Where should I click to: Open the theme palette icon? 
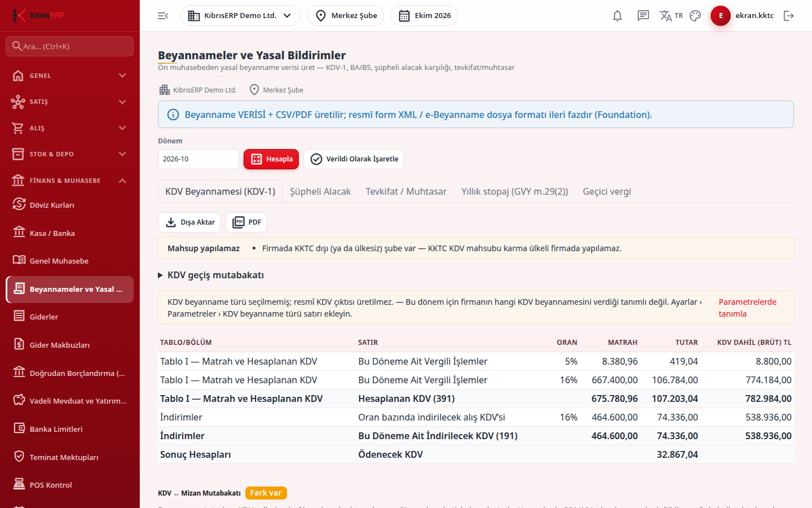[695, 16]
